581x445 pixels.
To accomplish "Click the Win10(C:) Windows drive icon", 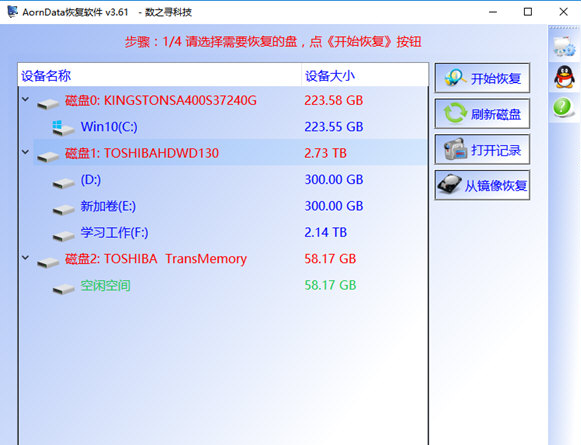I will (x=63, y=127).
